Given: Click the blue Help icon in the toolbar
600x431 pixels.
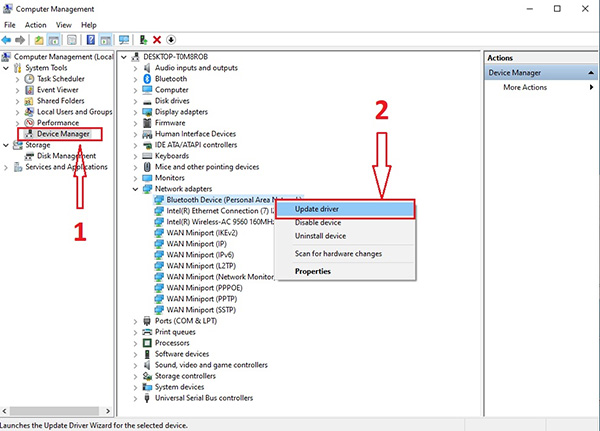Looking at the screenshot, I should click(89, 39).
